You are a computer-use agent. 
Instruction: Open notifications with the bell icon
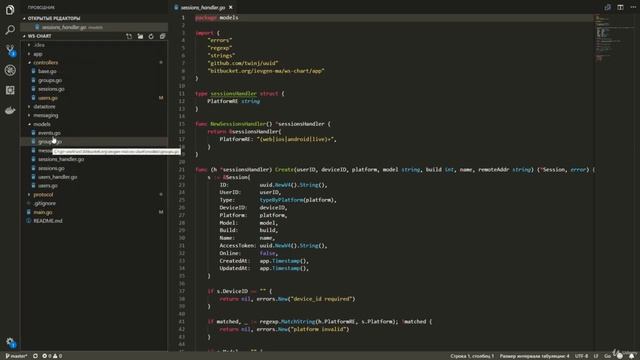click(x=631, y=356)
